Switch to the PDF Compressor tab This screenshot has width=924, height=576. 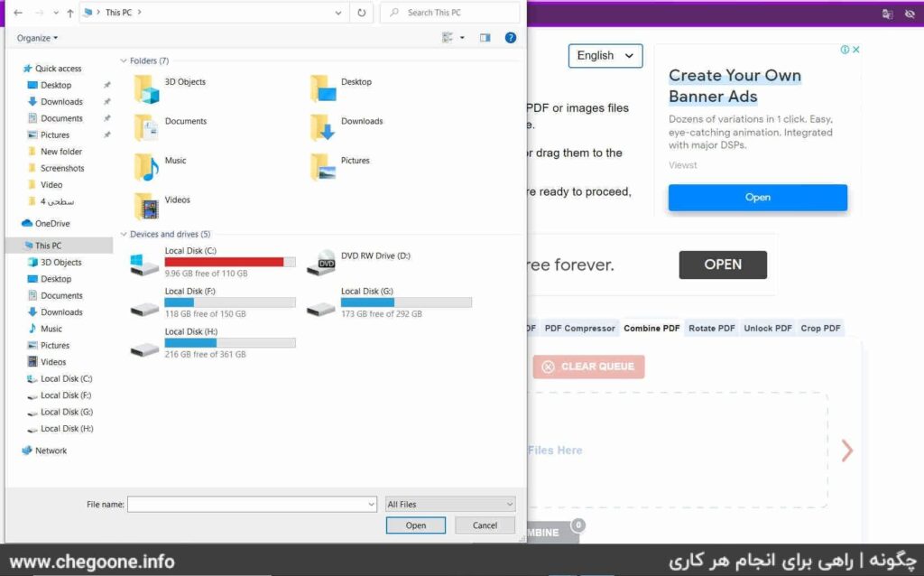click(x=579, y=329)
